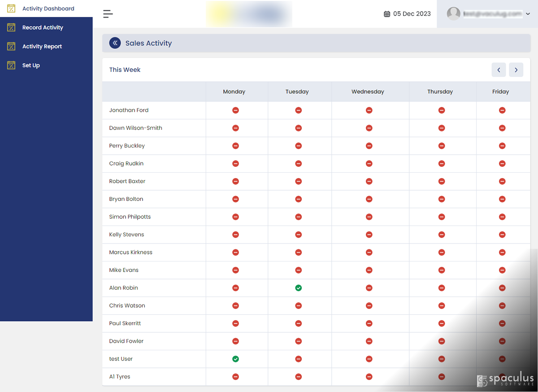Click the Set Up sidebar icon
This screenshot has width=538, height=392.
click(11, 65)
